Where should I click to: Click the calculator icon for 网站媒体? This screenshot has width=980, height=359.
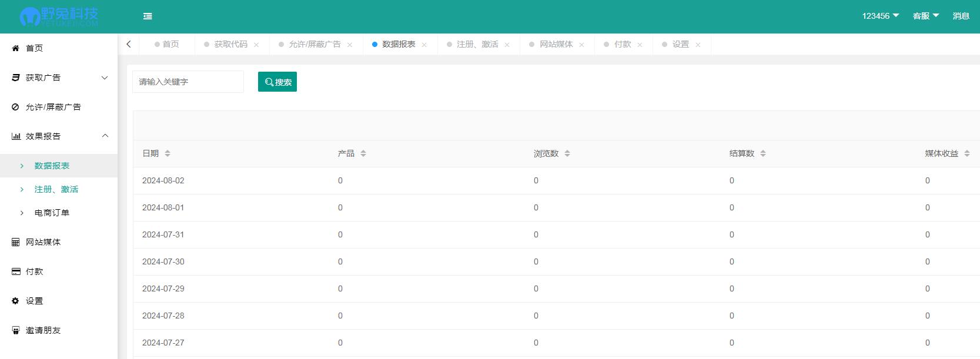[16, 242]
